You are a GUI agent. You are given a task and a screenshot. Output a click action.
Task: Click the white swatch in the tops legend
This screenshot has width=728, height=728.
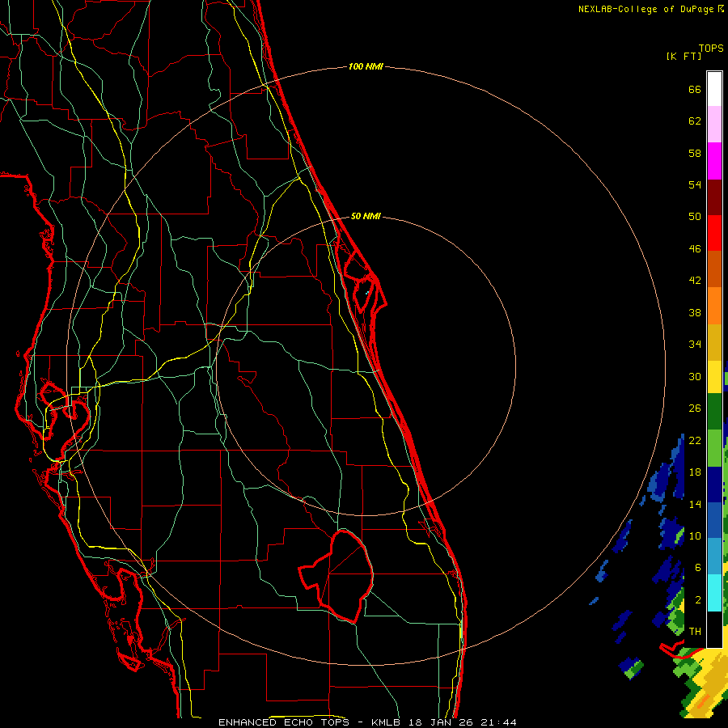coord(714,89)
